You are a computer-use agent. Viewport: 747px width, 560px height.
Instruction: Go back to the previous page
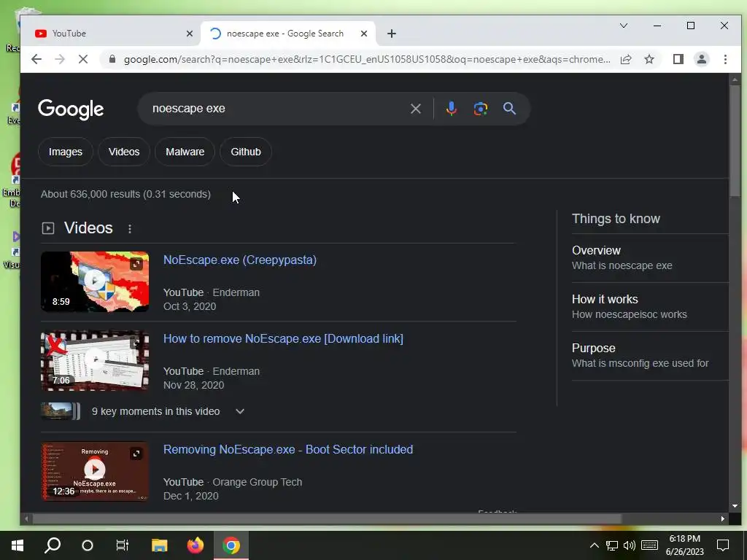(x=36, y=59)
